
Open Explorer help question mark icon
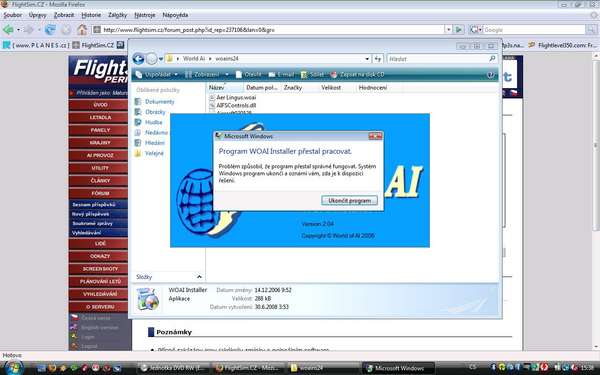click(x=491, y=75)
